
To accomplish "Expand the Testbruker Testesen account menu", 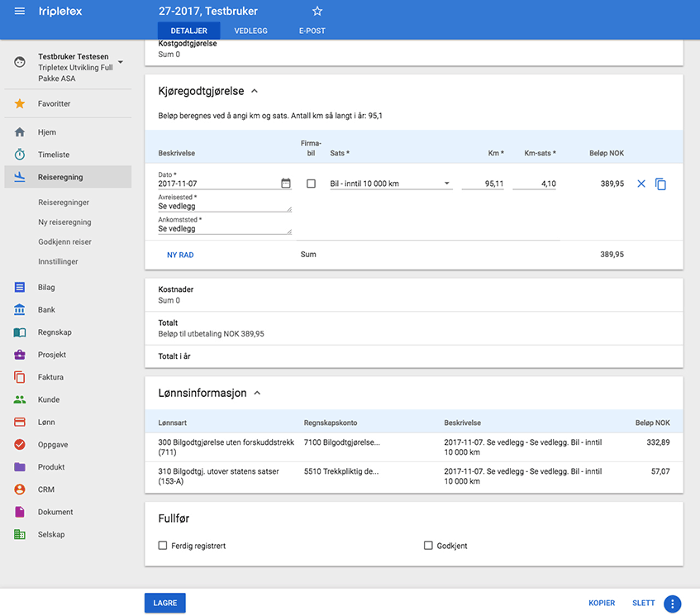I will pyautogui.click(x=120, y=62).
